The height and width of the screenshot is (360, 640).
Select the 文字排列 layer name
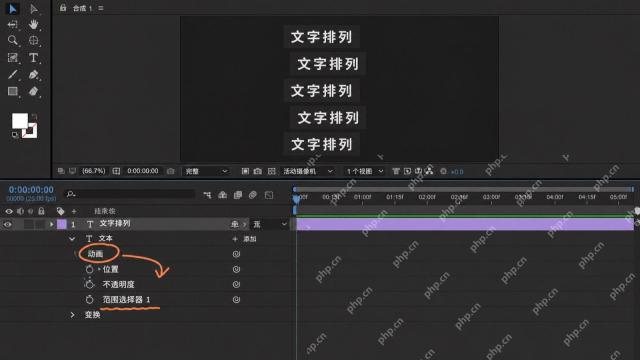[x=115, y=223]
